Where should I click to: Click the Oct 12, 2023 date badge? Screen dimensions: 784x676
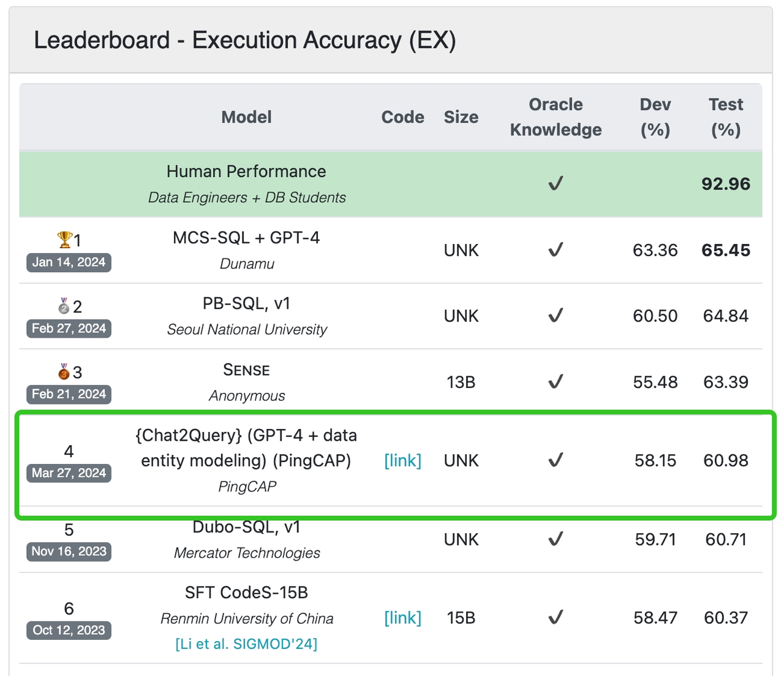69,630
